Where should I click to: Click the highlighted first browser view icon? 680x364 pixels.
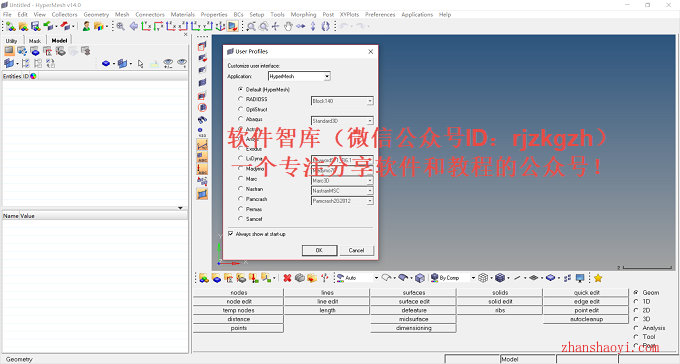coord(9,51)
